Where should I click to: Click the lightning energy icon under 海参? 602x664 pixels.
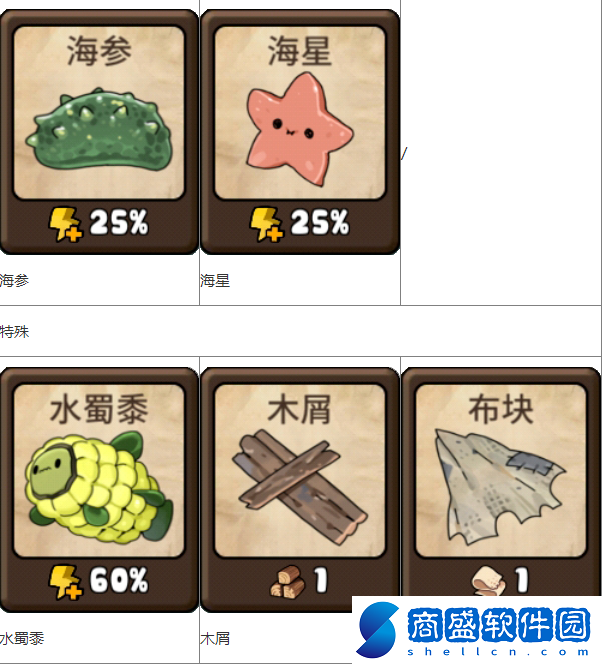point(65,224)
